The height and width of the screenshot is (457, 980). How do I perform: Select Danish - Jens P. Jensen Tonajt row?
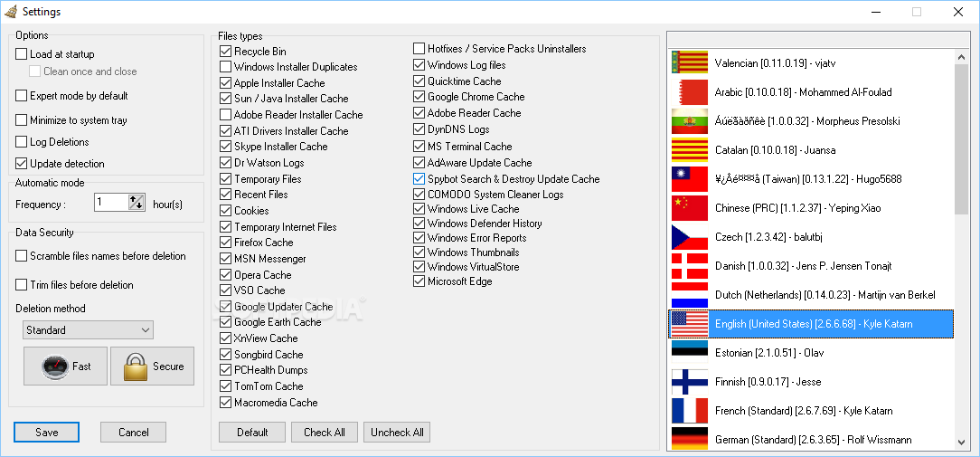[811, 266]
